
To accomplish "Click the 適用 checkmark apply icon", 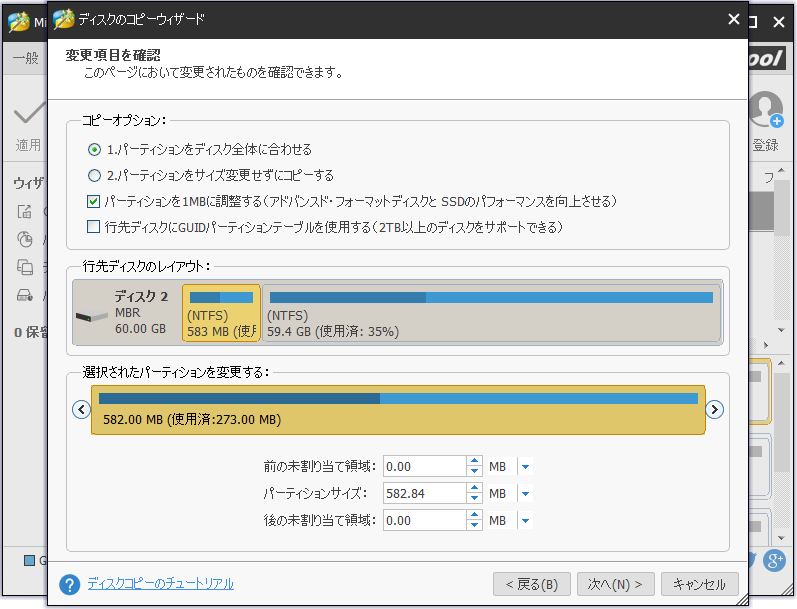I will click(x=28, y=113).
